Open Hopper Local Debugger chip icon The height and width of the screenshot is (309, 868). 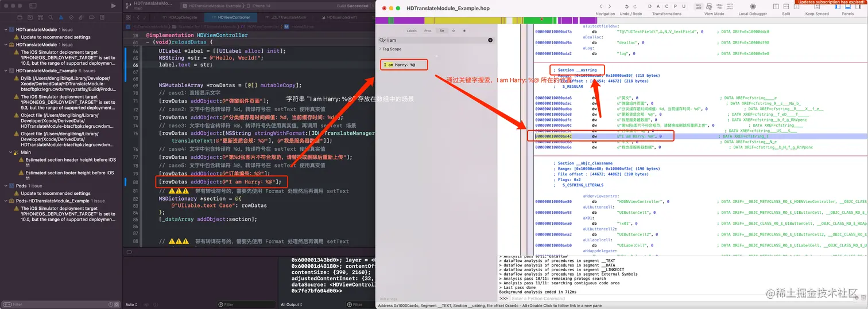752,6
